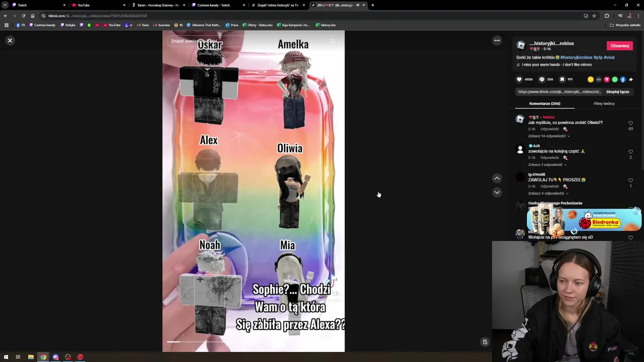Close the TikTok video viewer
This screenshot has width=644, height=362.
10,40
